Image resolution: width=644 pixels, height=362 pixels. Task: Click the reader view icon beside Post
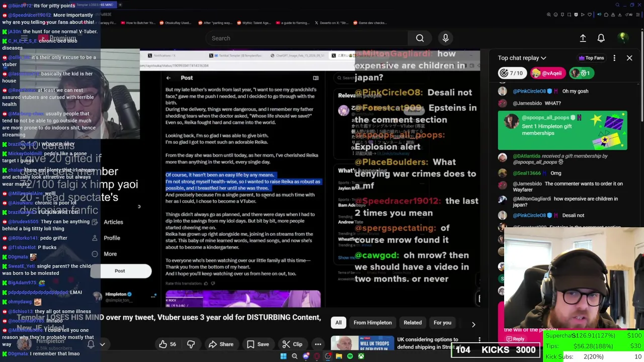tap(315, 78)
